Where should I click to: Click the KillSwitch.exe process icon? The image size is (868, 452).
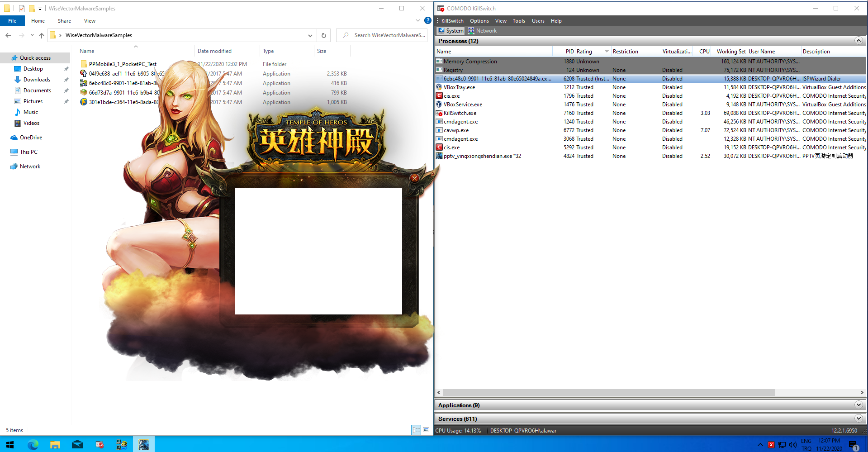(439, 113)
